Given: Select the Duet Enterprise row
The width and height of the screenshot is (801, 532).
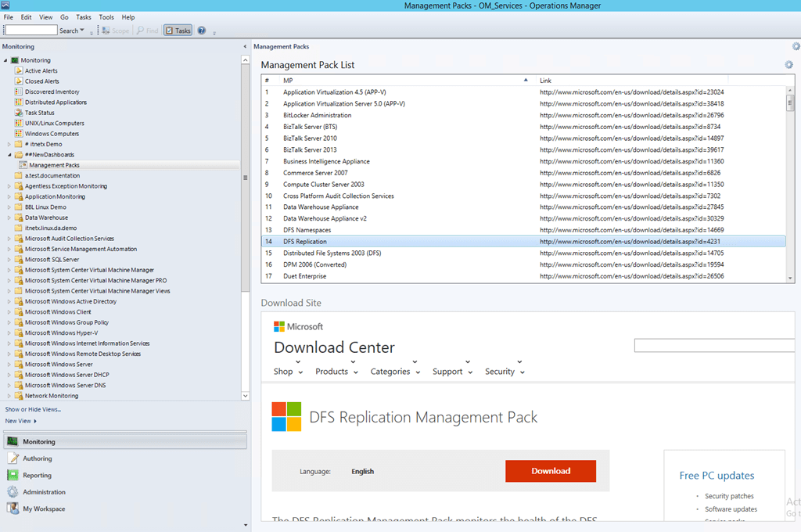Looking at the screenshot, I should click(523, 276).
